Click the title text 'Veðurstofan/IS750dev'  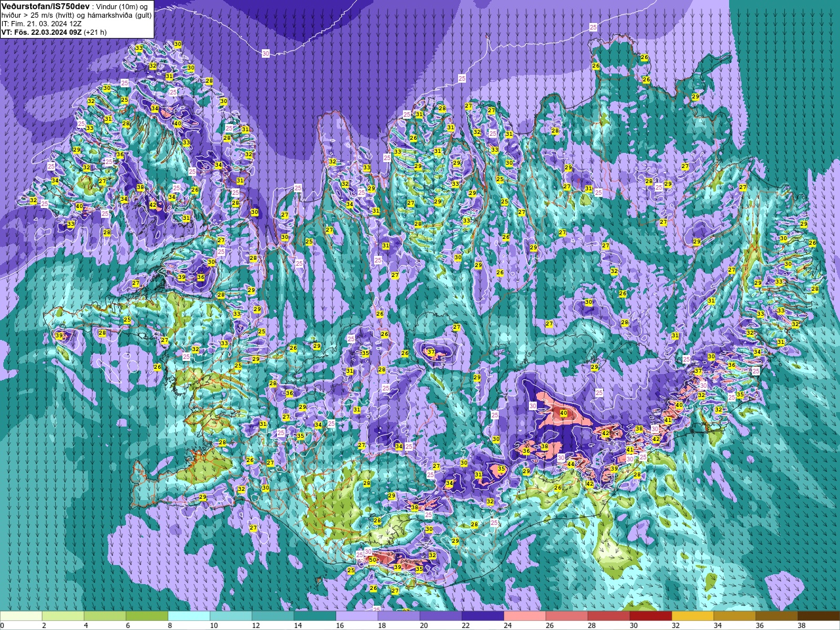[x=45, y=6]
